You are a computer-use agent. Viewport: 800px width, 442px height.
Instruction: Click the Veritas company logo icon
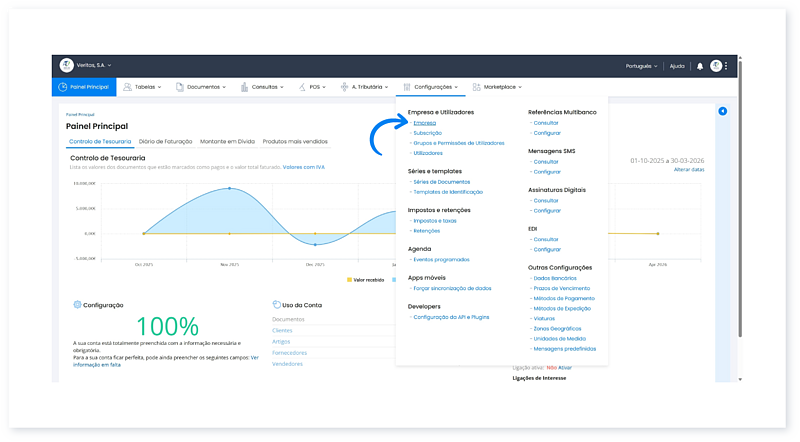coord(67,66)
